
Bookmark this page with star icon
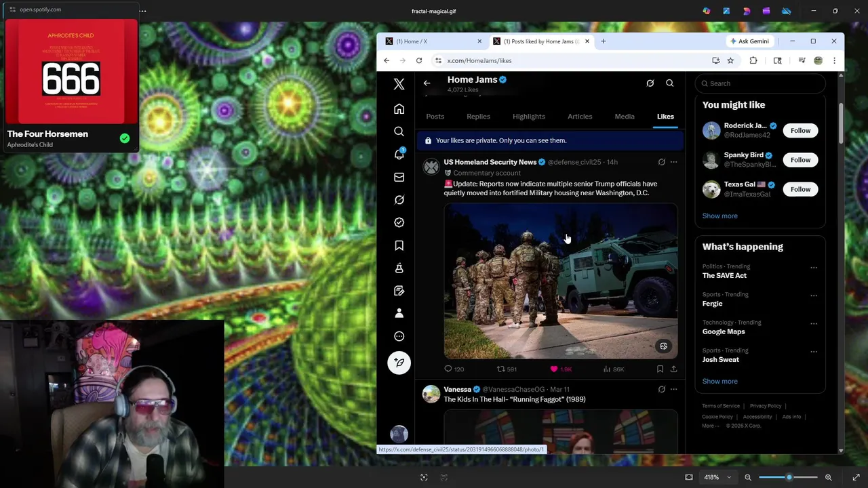point(730,60)
